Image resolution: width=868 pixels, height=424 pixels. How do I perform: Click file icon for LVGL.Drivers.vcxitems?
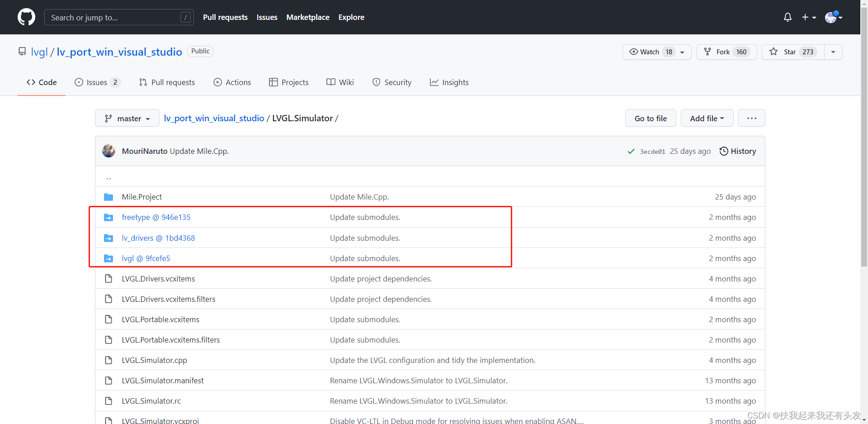click(x=108, y=279)
